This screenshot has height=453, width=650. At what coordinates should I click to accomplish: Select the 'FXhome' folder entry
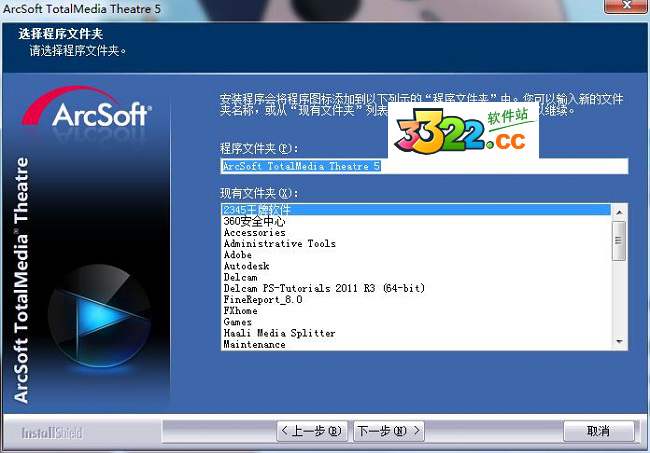tap(416, 311)
